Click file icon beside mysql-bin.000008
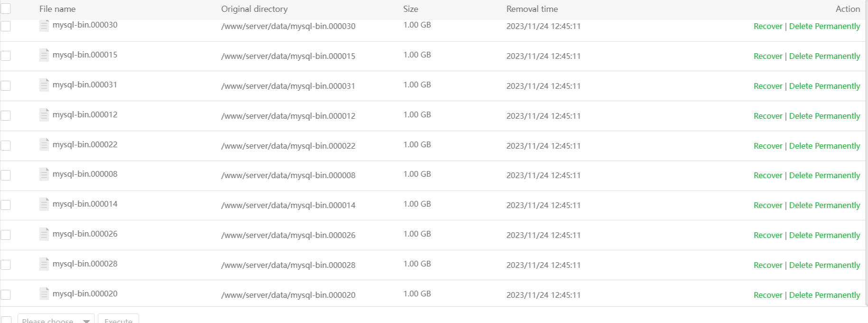Screen dimensions: 868x323 point(44,174)
